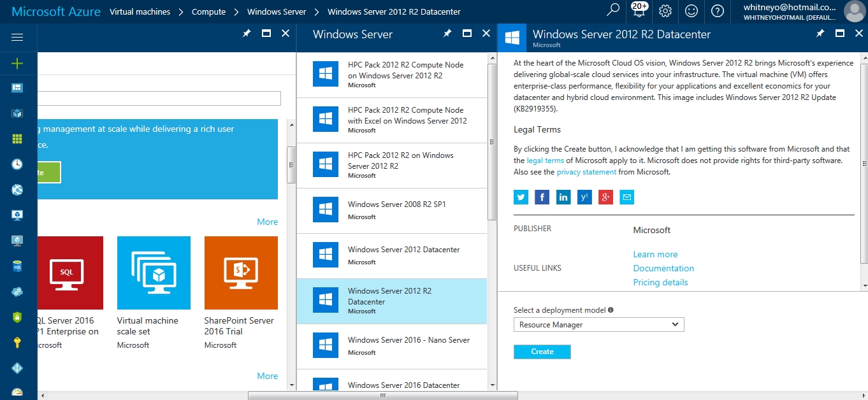
Task: Pin the Windows Server 2012 R2 Datacenter blade
Action: coord(820,33)
